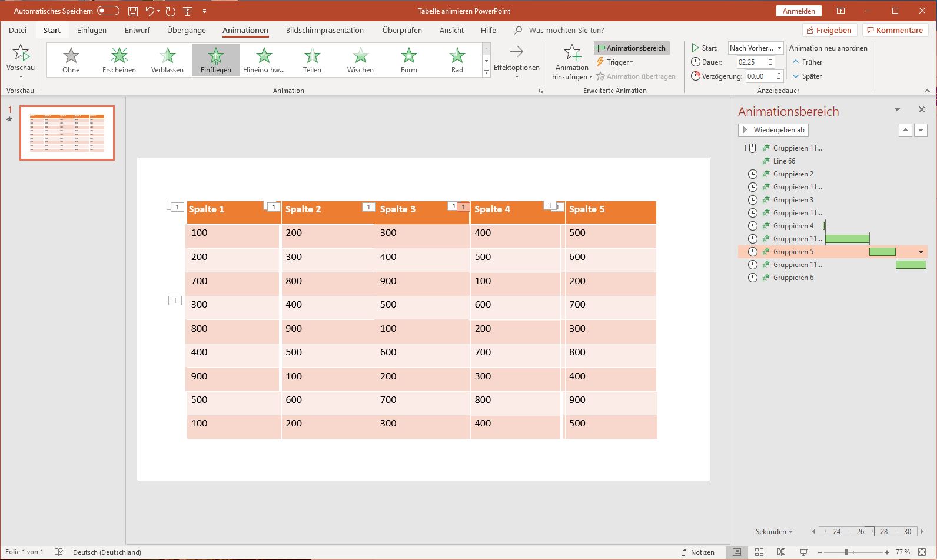Click the Save disk icon
This screenshot has width=937, height=560.
133,11
